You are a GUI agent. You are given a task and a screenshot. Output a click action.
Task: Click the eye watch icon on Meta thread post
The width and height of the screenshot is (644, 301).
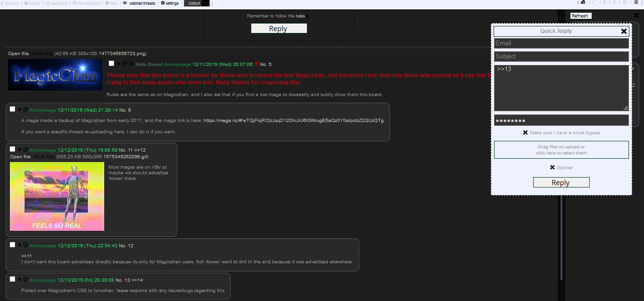pos(132,64)
